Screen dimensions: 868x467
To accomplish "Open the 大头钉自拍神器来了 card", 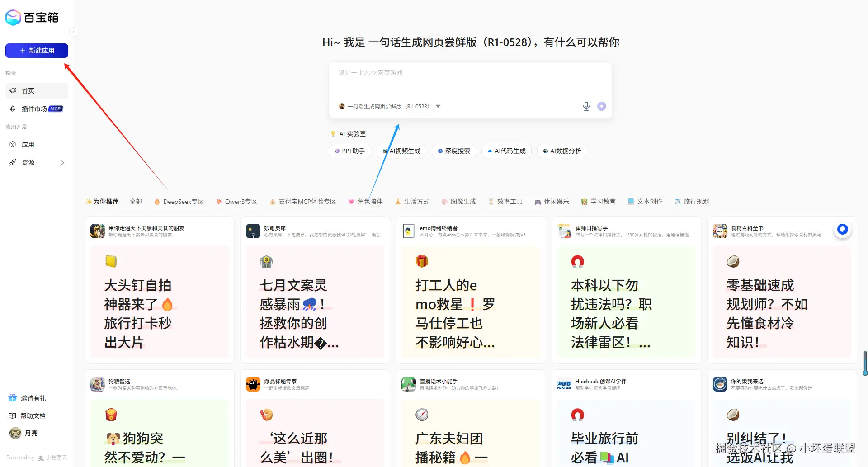I will click(160, 302).
